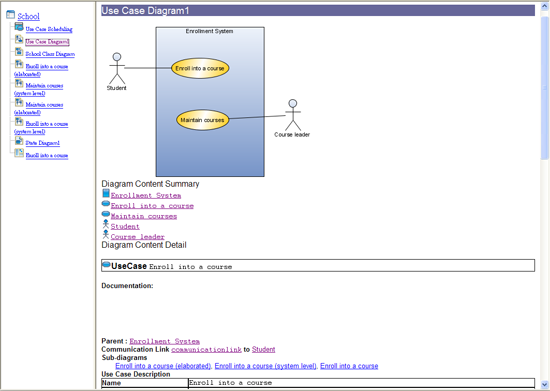Click the School Class Diagram icon
550x391 pixels.
(19, 52)
